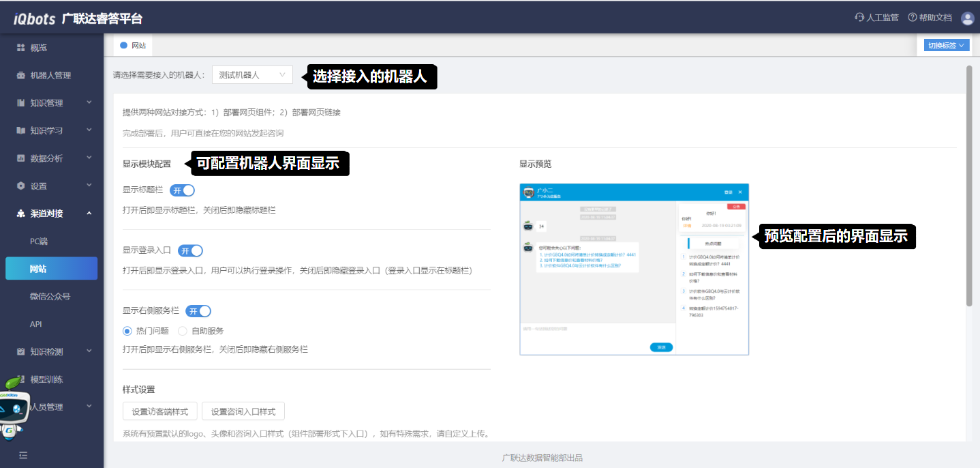Click the floating robot mascot assistant
Image resolution: width=980 pixels, height=468 pixels.
click(14, 409)
